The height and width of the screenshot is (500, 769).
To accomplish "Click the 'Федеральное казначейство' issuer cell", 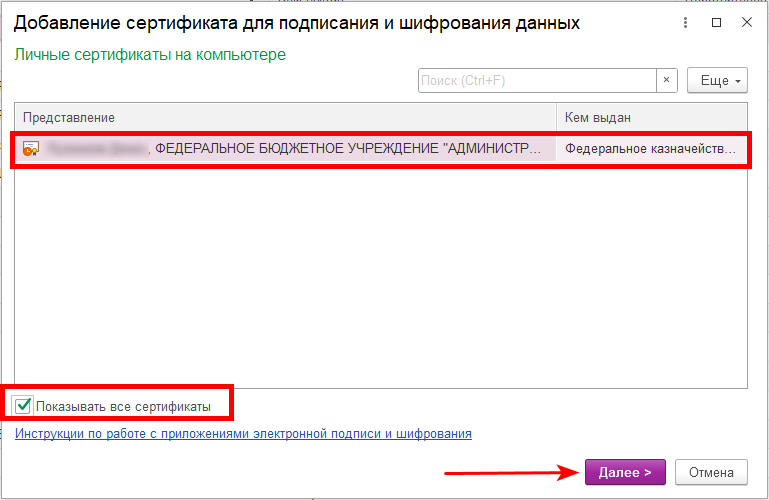I will (x=650, y=149).
